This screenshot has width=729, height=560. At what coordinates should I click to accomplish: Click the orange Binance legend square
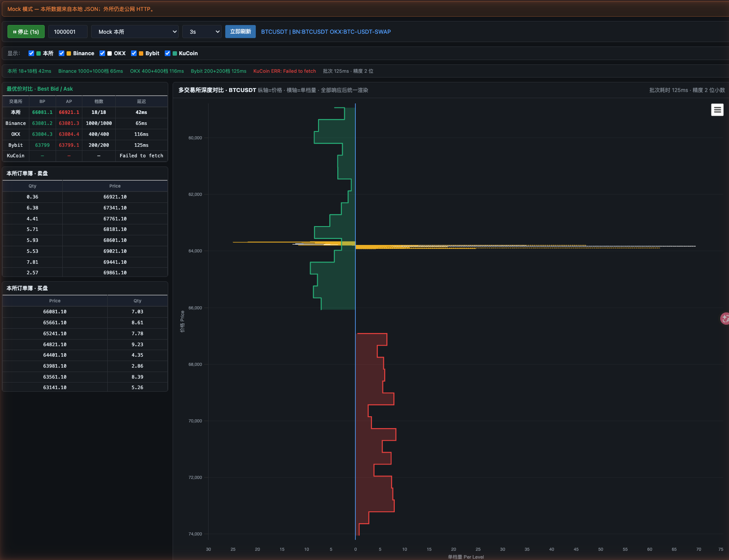(69, 53)
